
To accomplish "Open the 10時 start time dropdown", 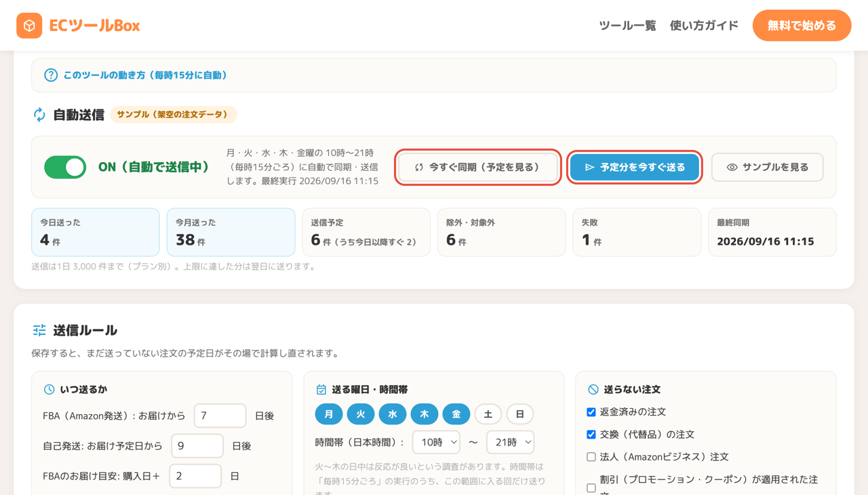I will point(436,442).
